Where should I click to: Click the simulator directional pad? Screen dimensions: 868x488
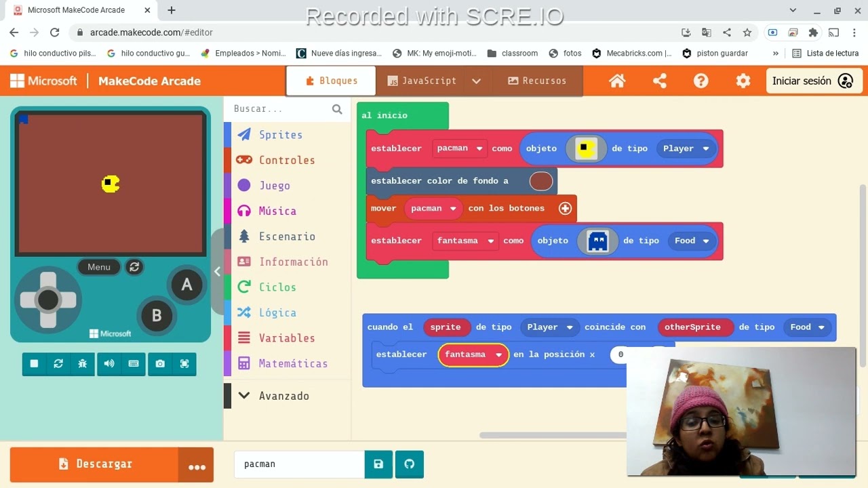47,299
